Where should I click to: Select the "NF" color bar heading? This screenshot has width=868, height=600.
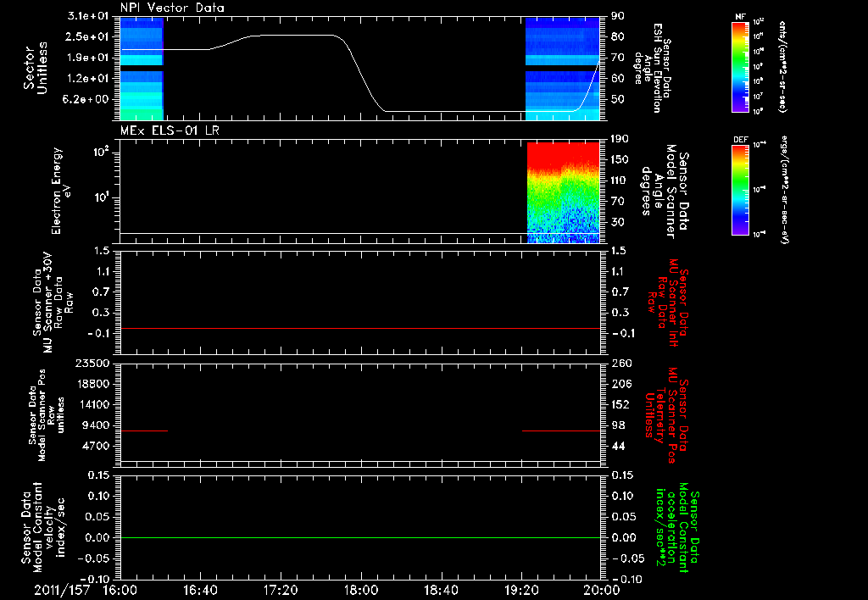(x=740, y=17)
